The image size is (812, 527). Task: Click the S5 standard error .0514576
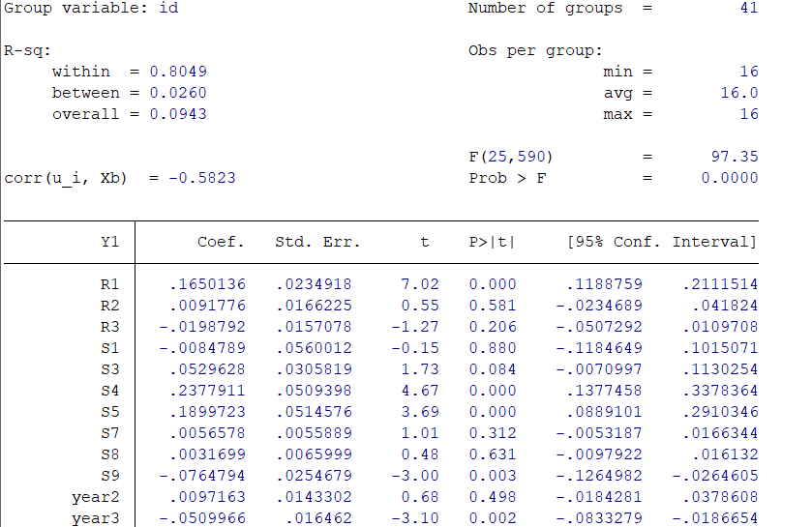[314, 412]
